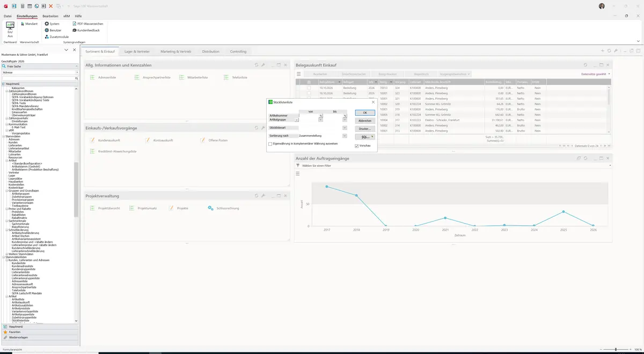Screen dimensions: 644x354
Task: Select Stücklistenliste in the navigation tree
Action: coord(22,320)
